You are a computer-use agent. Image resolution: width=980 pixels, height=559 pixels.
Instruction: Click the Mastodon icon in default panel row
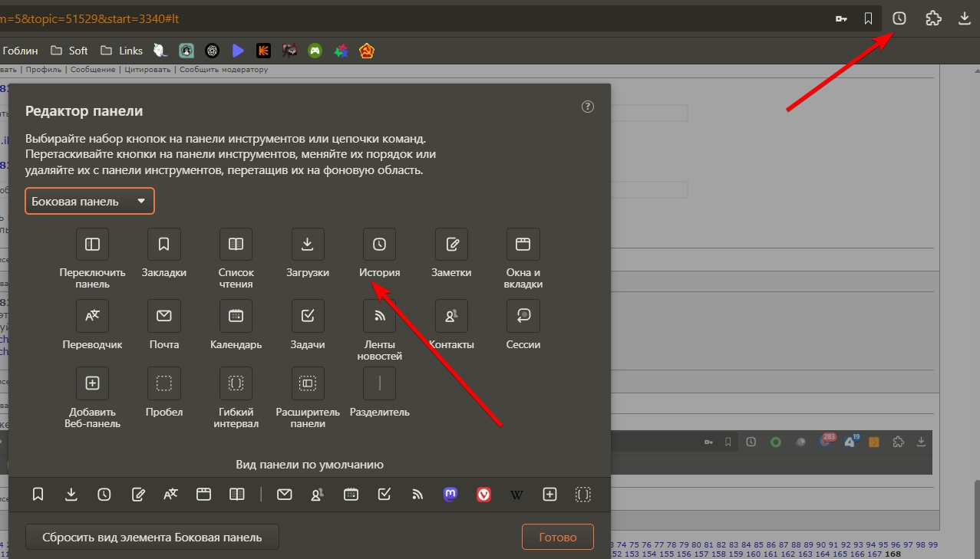[x=450, y=495]
